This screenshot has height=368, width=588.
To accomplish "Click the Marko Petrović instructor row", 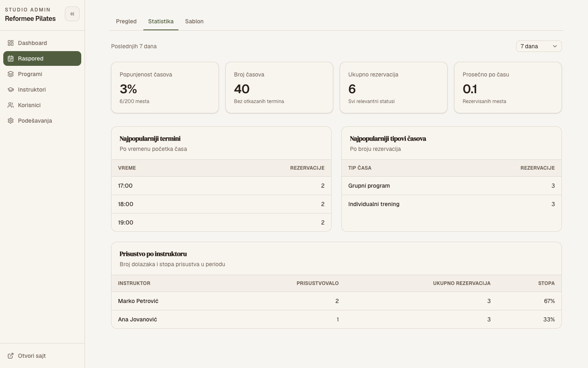I will (x=336, y=301).
